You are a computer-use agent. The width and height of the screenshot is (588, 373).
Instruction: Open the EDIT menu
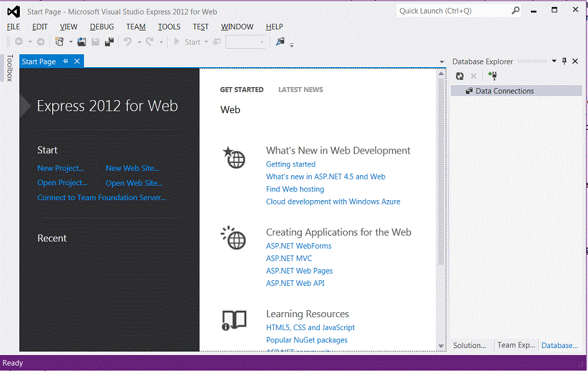(40, 27)
